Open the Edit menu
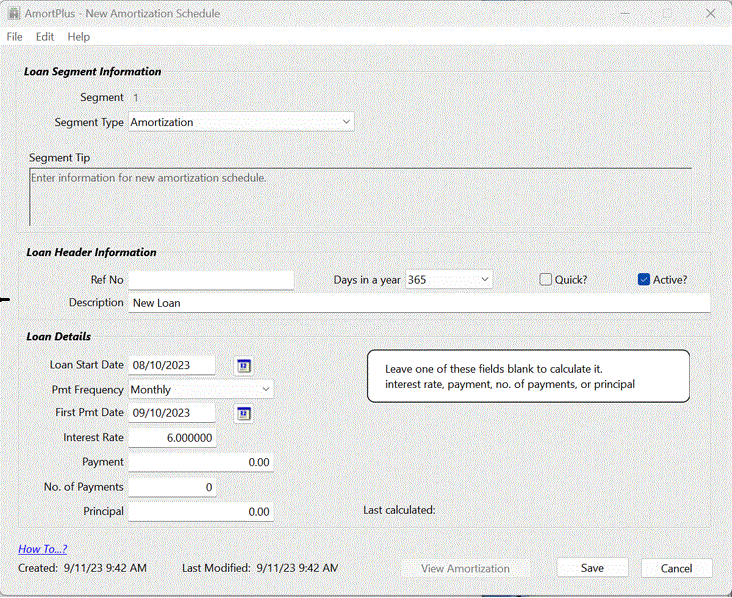 tap(45, 37)
